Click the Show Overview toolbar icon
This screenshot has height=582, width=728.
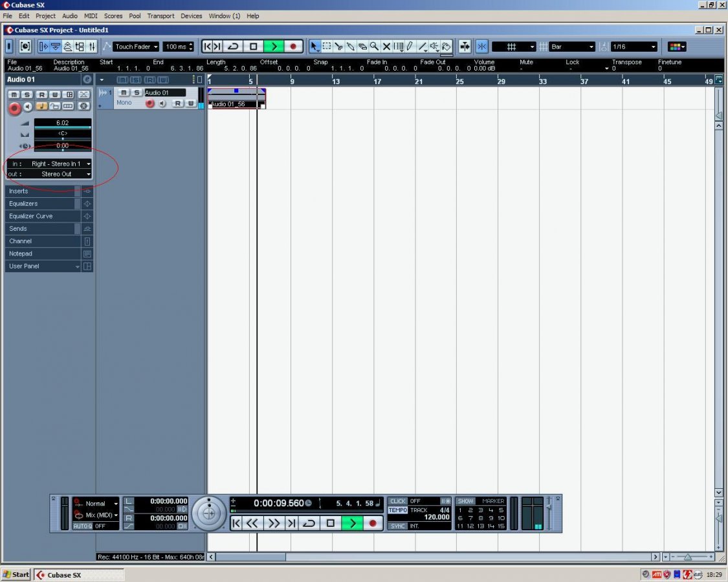coord(67,47)
